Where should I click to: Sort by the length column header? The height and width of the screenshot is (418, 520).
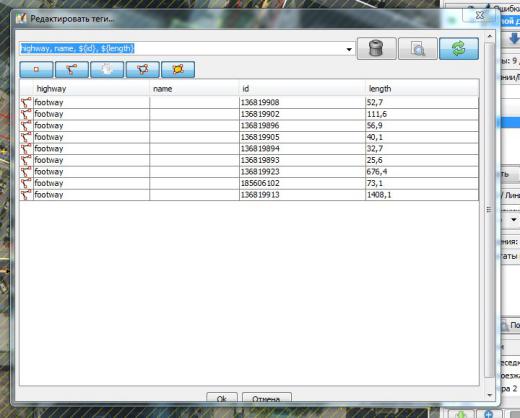click(x=422, y=89)
